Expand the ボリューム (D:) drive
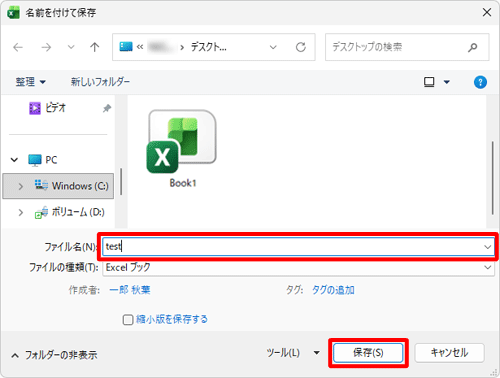This screenshot has height=378, width=500. 21,212
